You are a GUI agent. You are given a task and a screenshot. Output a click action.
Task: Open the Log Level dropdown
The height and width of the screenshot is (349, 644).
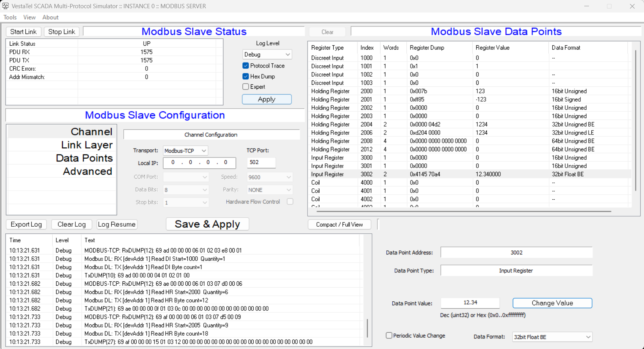[267, 55]
